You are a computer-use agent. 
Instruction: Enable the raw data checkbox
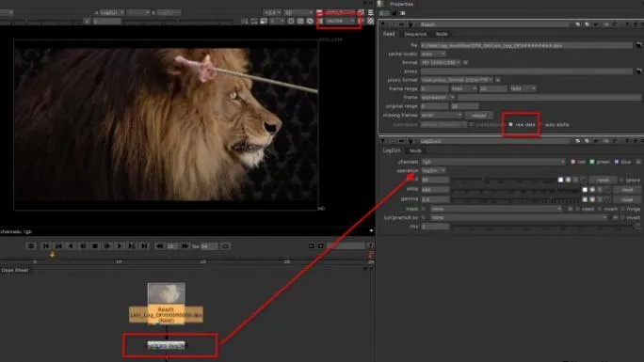[x=510, y=124]
